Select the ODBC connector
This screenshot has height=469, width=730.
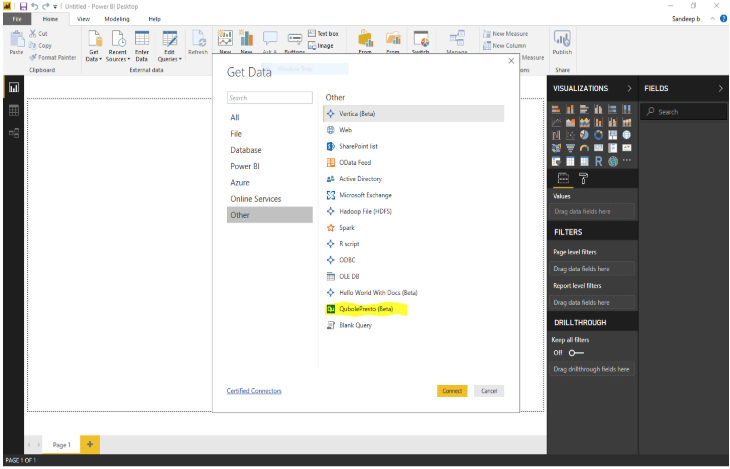(x=413, y=260)
